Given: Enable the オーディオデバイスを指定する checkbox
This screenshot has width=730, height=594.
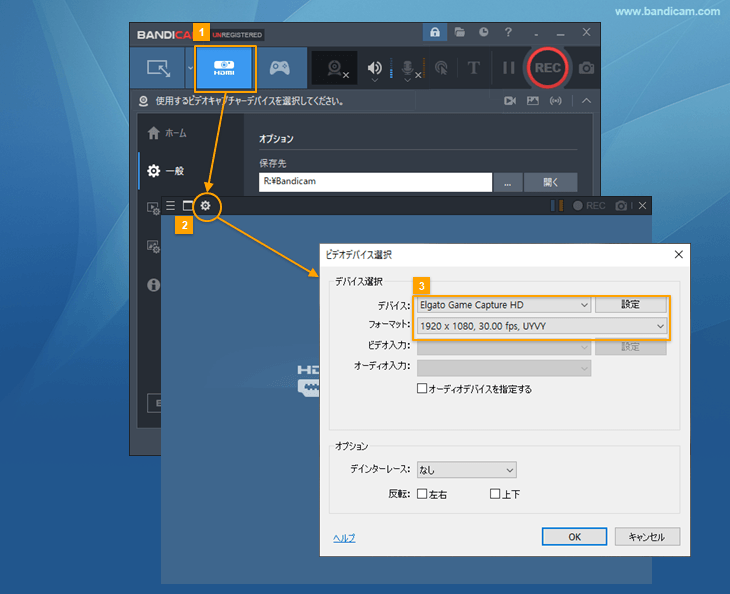Looking at the screenshot, I should point(422,388).
